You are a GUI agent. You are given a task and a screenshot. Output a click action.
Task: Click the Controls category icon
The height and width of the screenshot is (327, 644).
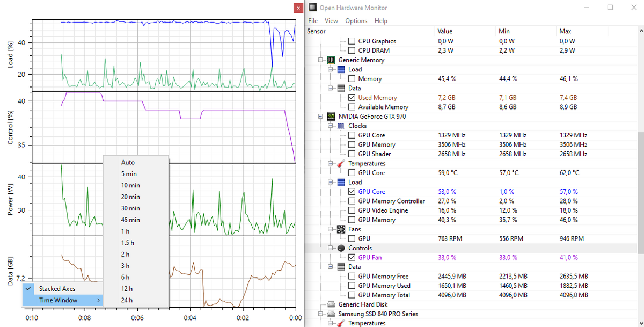point(341,248)
